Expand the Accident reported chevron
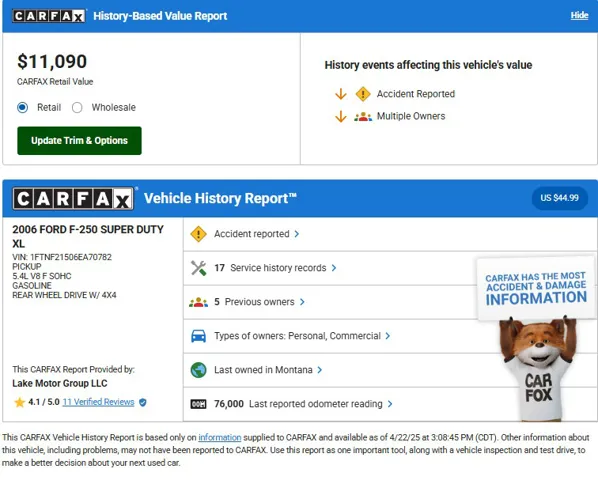 coord(297,234)
